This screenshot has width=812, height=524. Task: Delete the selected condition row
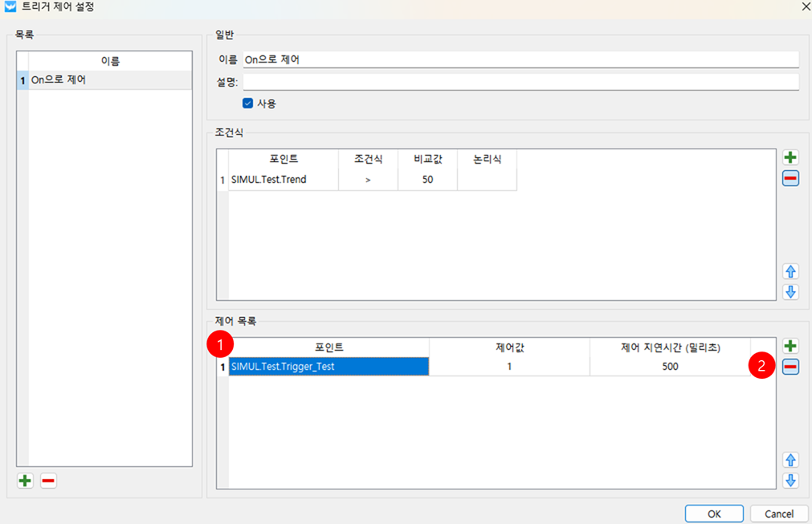pyautogui.click(x=790, y=178)
